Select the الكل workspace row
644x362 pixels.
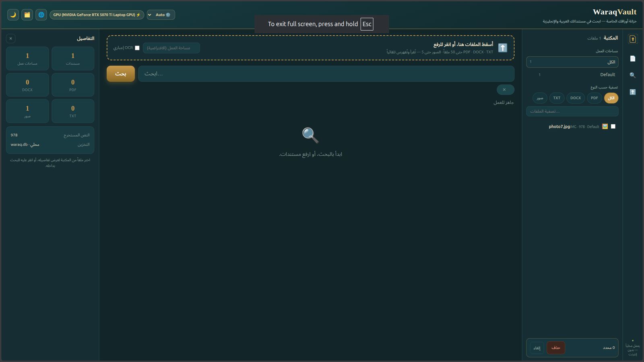[x=572, y=62]
